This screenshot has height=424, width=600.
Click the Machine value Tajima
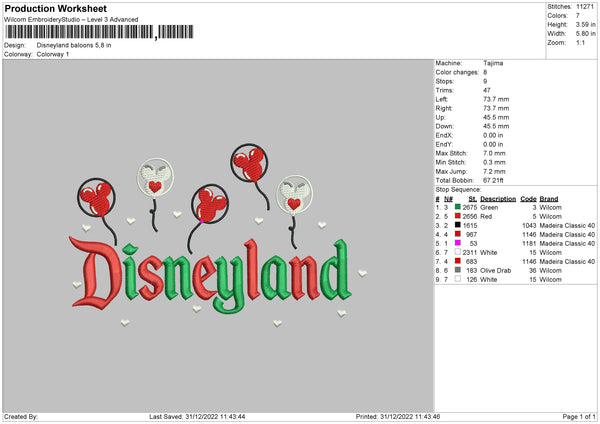pyautogui.click(x=493, y=63)
